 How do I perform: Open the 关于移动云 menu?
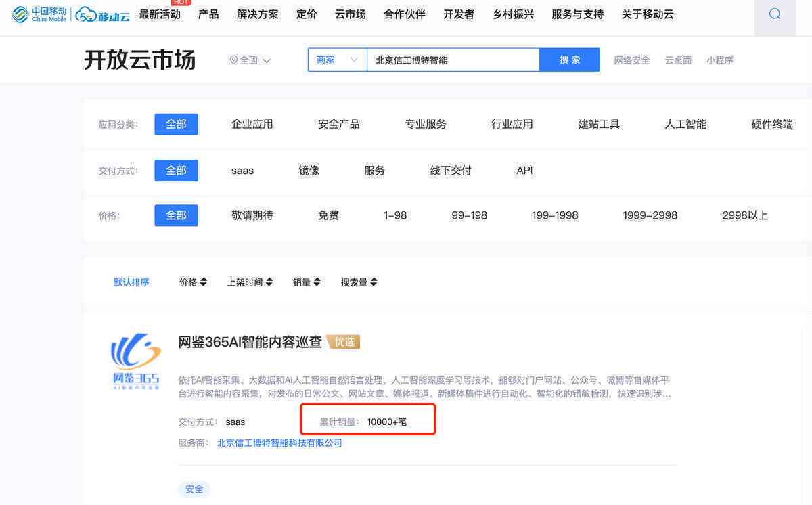(648, 14)
